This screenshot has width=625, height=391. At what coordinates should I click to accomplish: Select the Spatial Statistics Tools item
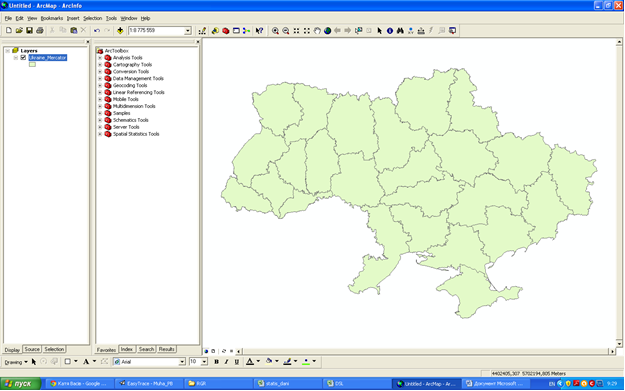pyautogui.click(x=136, y=134)
